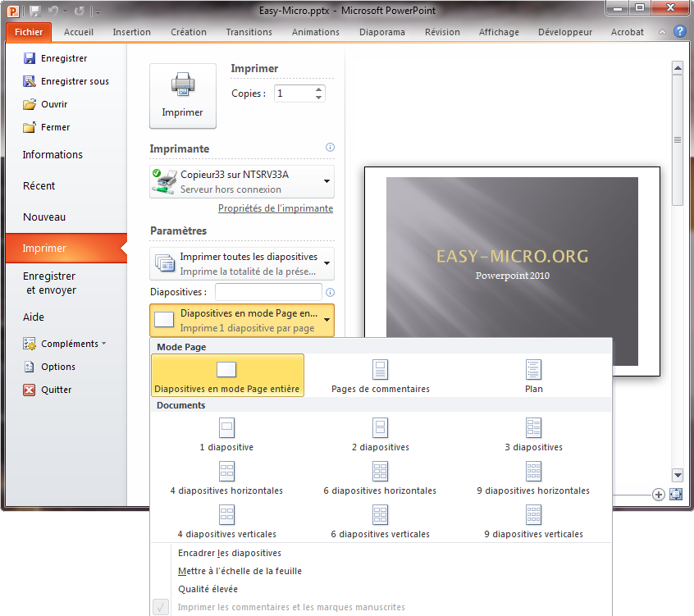Click the large Imprimer print button
Screen dimensions: 694x616
[x=183, y=96]
